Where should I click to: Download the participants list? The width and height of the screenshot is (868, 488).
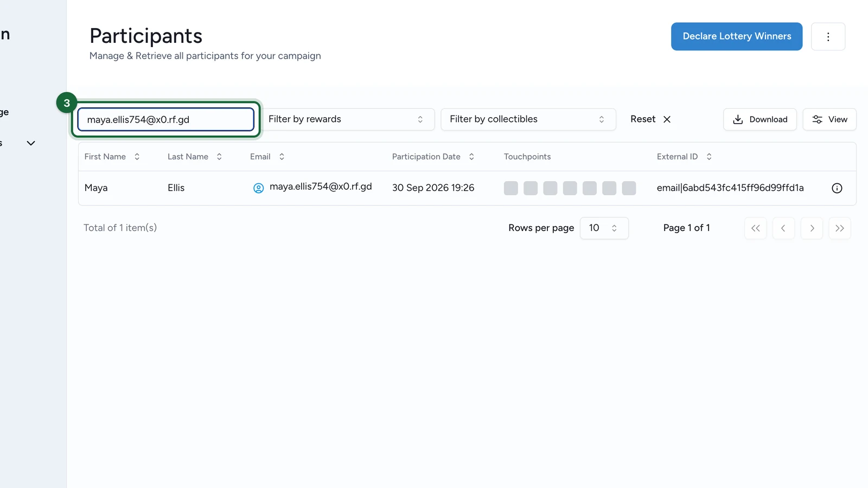click(759, 119)
